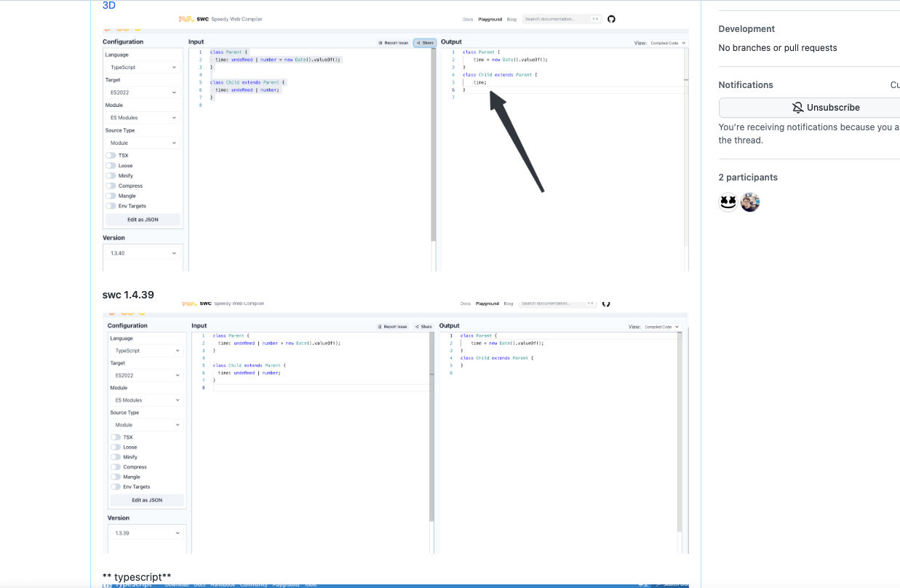The height and width of the screenshot is (588, 900).
Task: Click the second participant's avatar
Action: (750, 202)
